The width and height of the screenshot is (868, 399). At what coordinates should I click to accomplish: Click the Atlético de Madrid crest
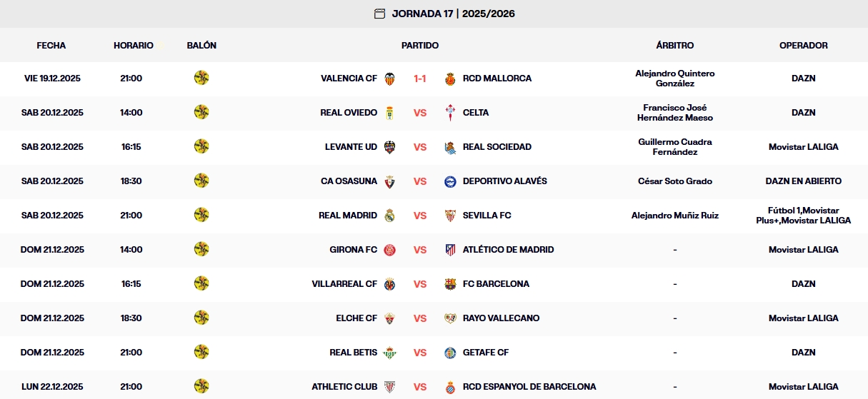[x=450, y=250]
